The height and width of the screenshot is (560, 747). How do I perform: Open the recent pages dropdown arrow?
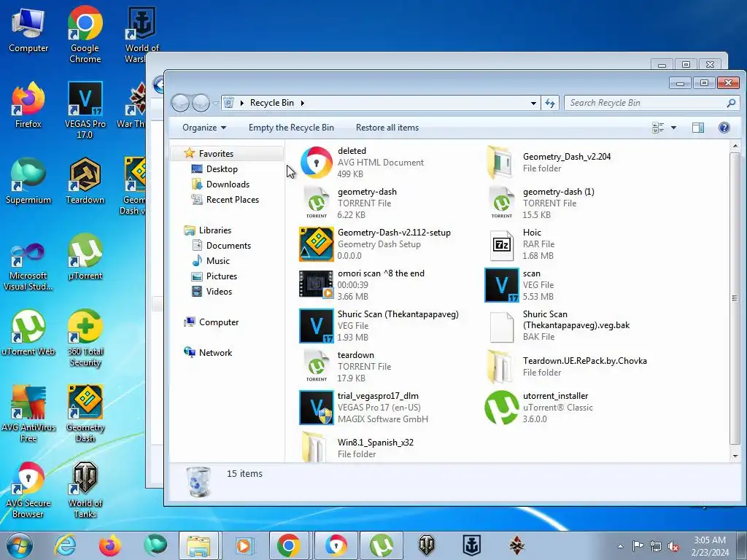tap(215, 103)
